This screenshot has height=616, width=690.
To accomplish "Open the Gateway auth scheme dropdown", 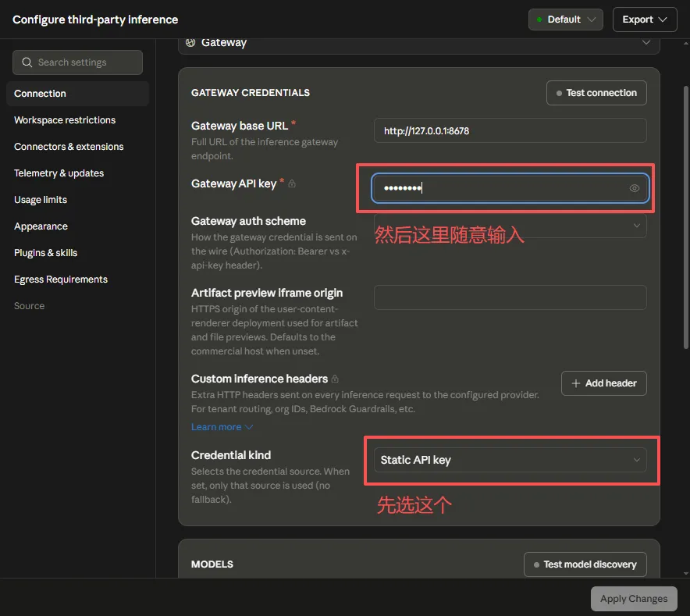I will coord(510,226).
